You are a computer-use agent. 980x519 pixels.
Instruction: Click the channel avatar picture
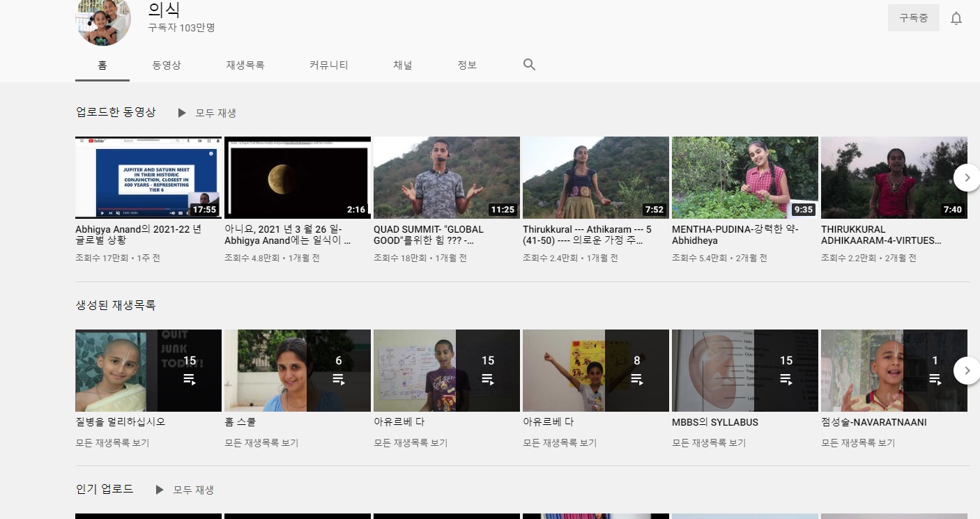103,20
